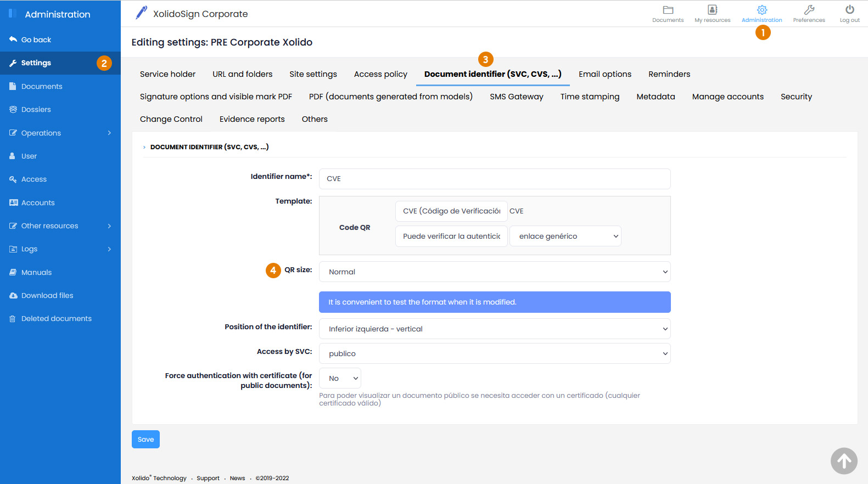868x484 pixels.
Task: Open the enlace genérico dropdown
Action: click(x=565, y=236)
